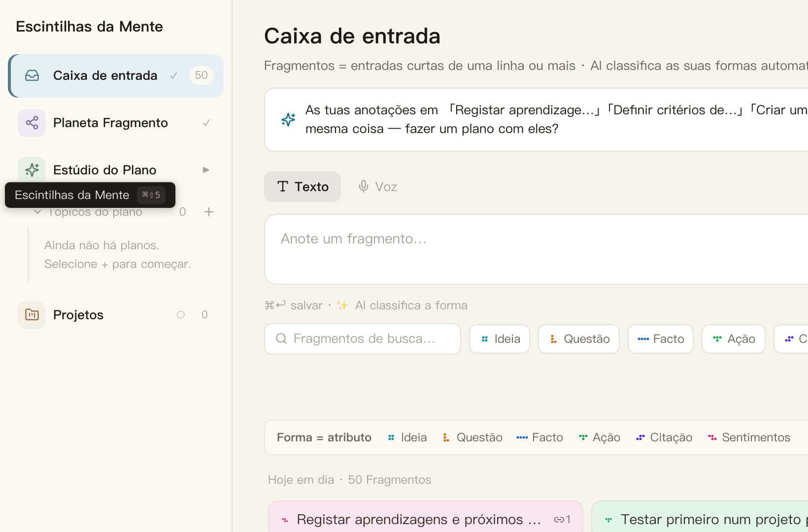808x532 pixels.
Task: Click Sentimentos in Forma atributo legend
Action: click(x=749, y=437)
